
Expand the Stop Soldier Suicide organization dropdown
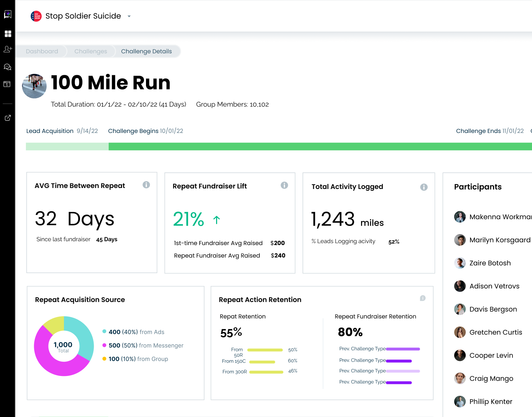point(129,16)
